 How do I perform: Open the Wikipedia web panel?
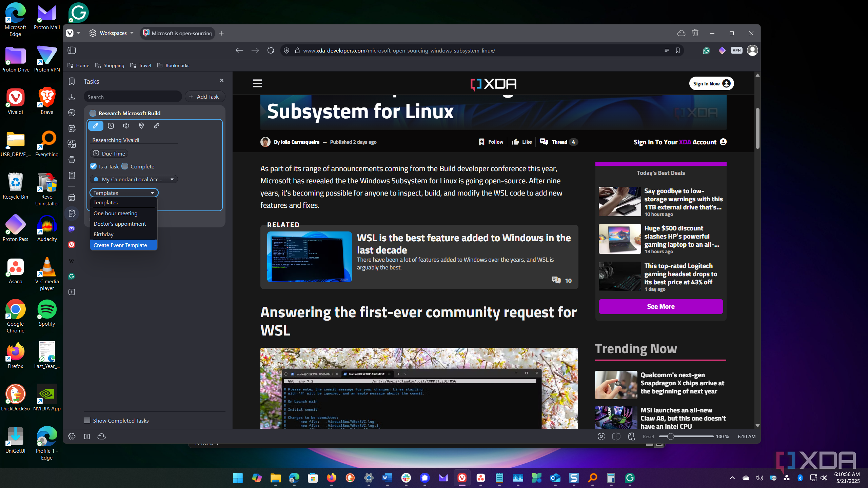[x=72, y=261]
